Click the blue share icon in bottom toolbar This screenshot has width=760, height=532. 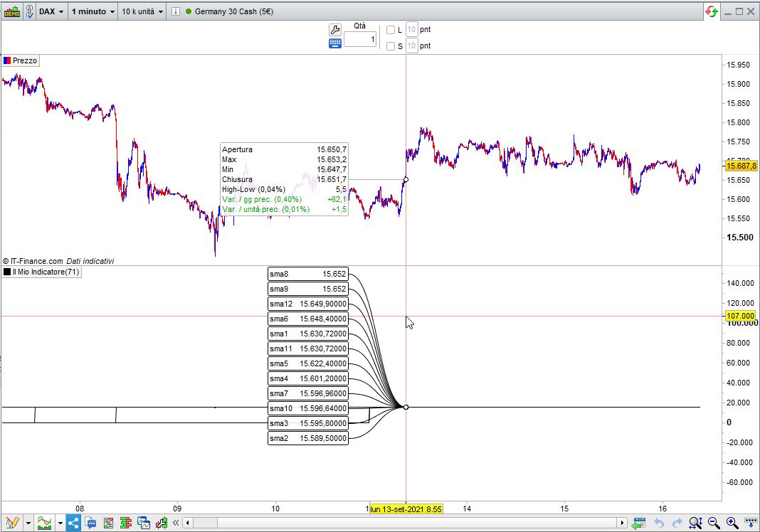[x=74, y=523]
